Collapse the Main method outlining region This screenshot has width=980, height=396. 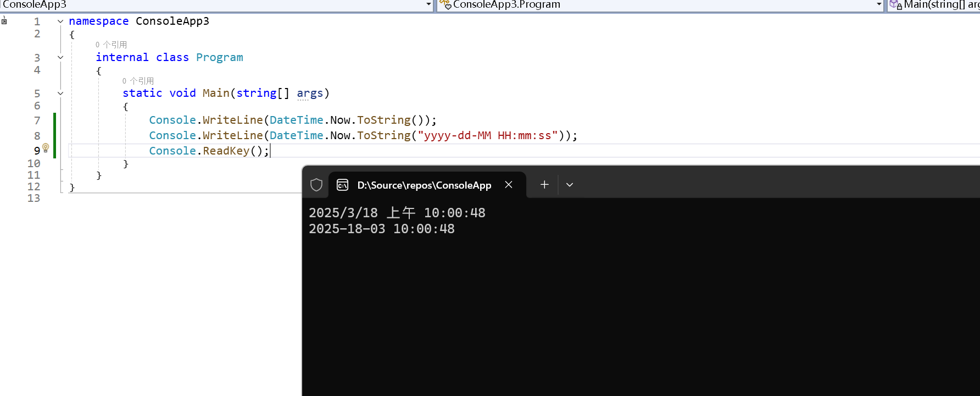pos(60,94)
